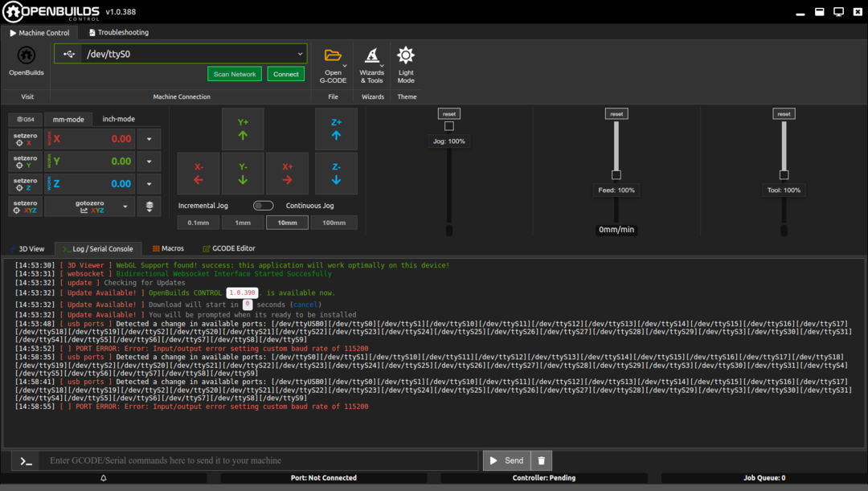868x491 pixels.
Task: Send the GCODE command
Action: [507, 460]
